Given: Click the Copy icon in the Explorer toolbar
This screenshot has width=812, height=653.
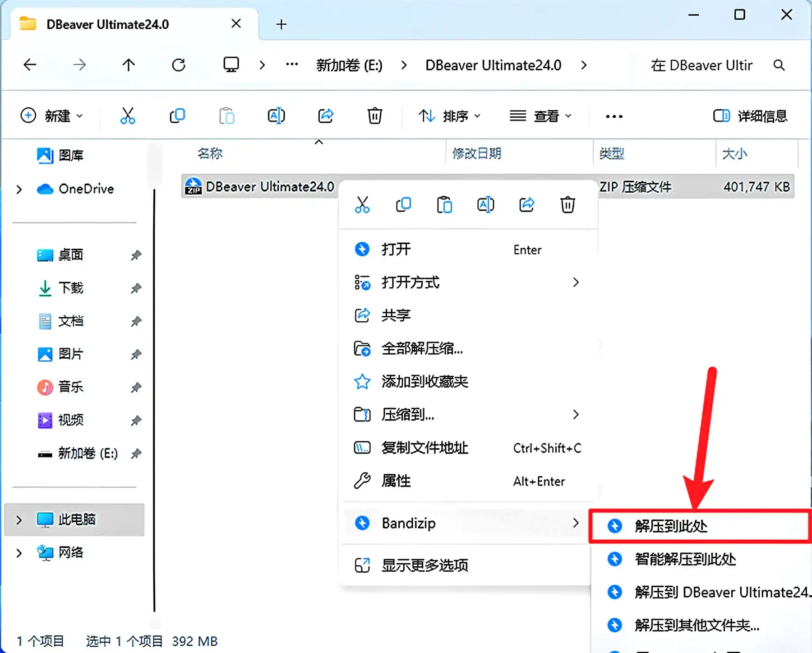Looking at the screenshot, I should tap(177, 116).
